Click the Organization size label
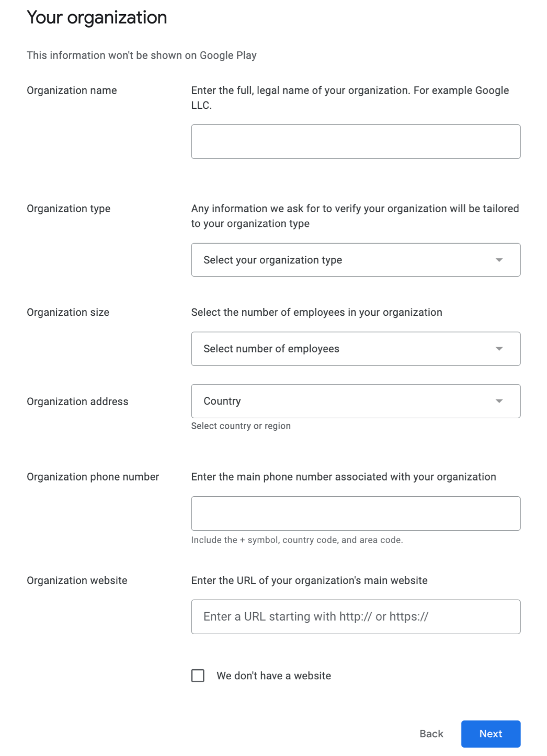547x756 pixels. pyautogui.click(x=68, y=312)
